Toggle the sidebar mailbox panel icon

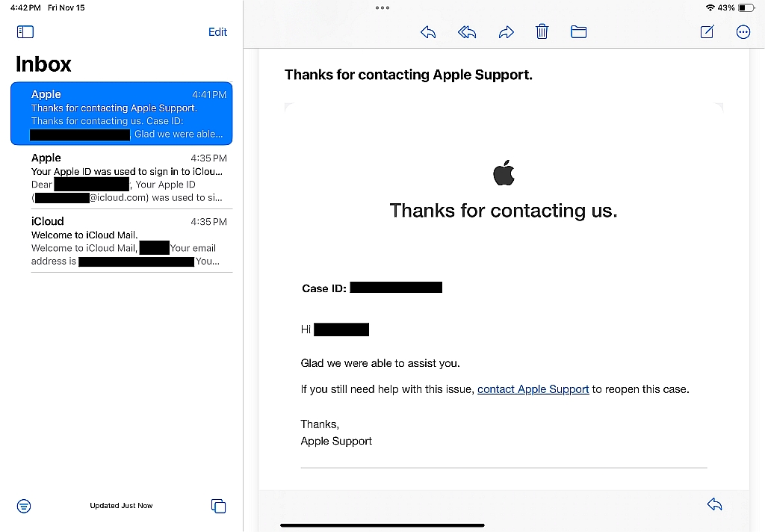[25, 32]
